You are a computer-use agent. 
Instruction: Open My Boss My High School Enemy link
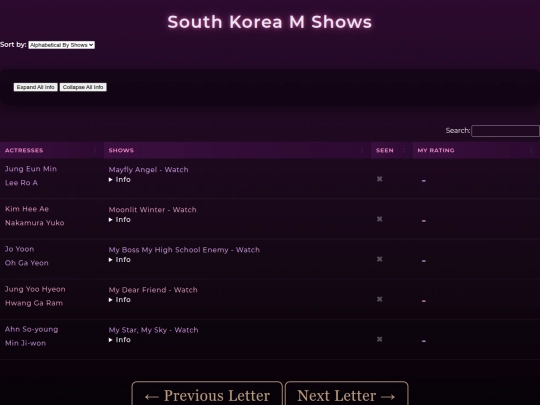pyautogui.click(x=184, y=250)
